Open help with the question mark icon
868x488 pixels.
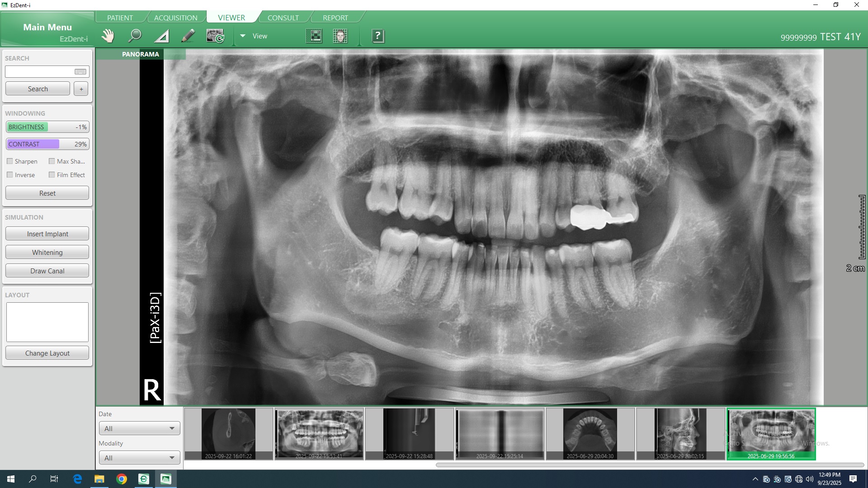[378, 36]
